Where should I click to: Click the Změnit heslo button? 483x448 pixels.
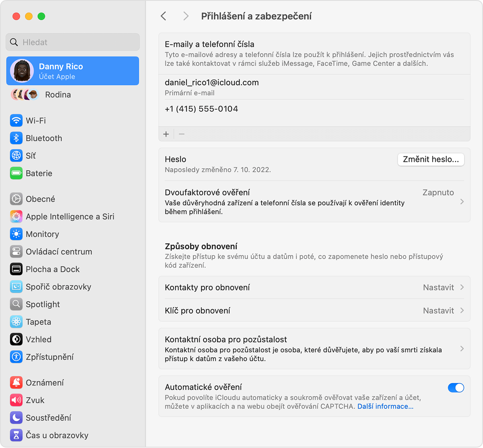[431, 160]
